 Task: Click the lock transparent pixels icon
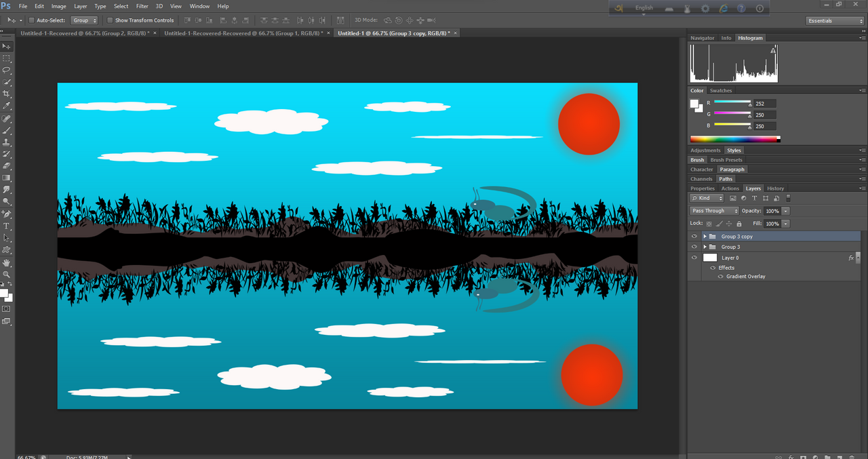pyautogui.click(x=709, y=223)
